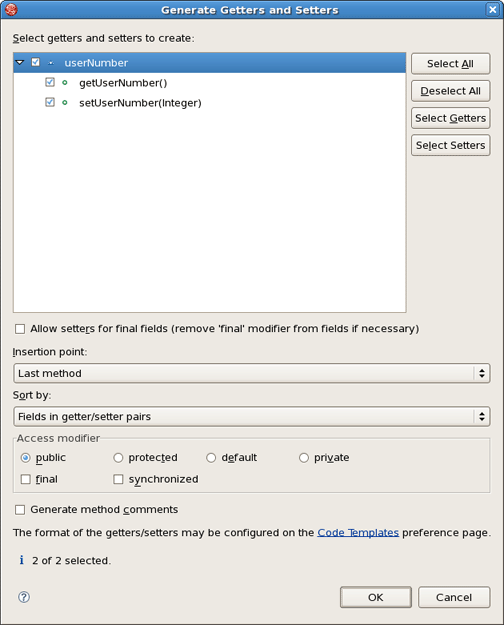Enable the synchronized modifier checkbox
This screenshot has width=504, height=625.
(x=118, y=479)
